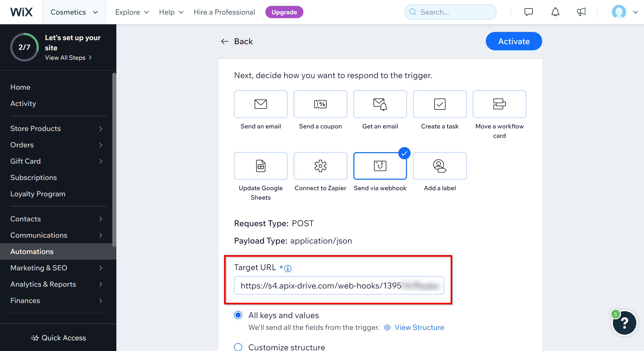Select the Move a workflow card action
The image size is (644, 351).
499,104
